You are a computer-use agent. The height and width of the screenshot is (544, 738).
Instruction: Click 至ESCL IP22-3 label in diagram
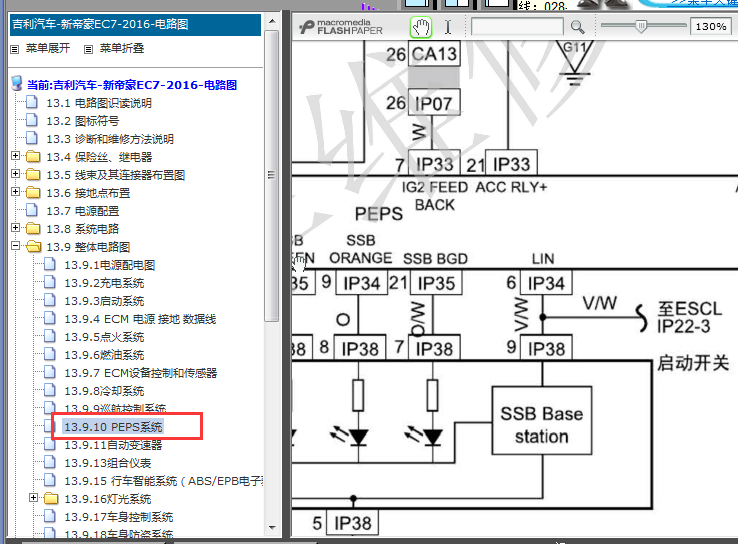click(x=689, y=318)
